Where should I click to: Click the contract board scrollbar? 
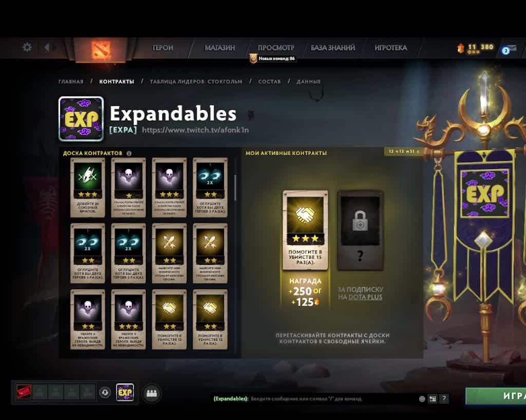coord(235,188)
